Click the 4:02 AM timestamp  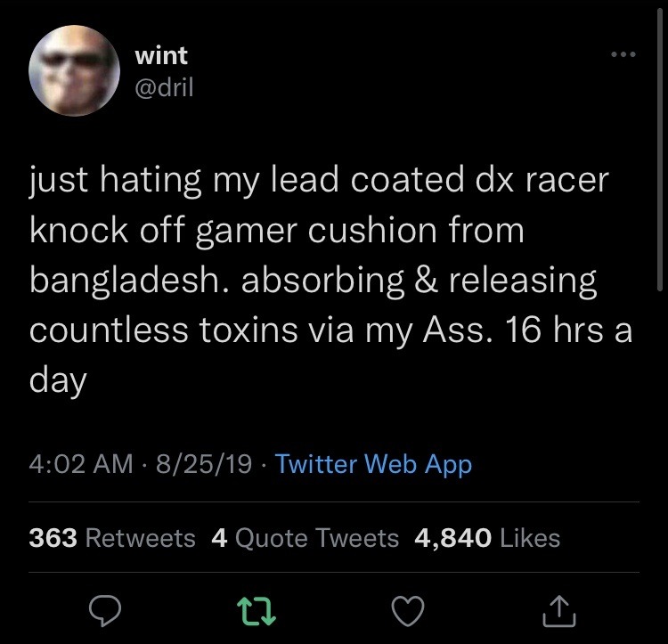(81, 464)
